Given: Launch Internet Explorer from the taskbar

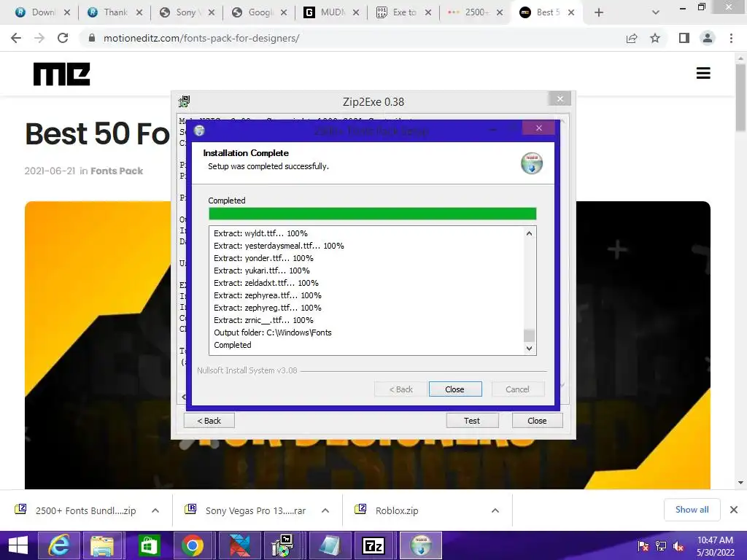Looking at the screenshot, I should tap(59, 545).
